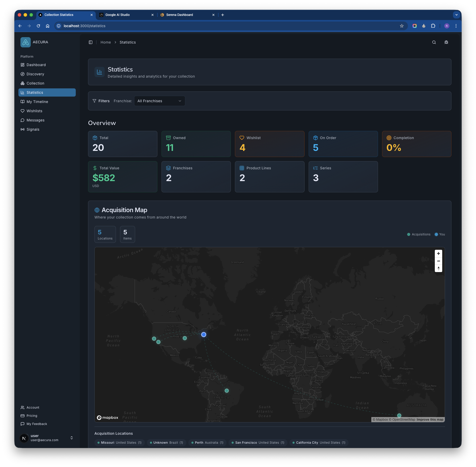
Task: Open Account settings link
Action: coord(47,408)
